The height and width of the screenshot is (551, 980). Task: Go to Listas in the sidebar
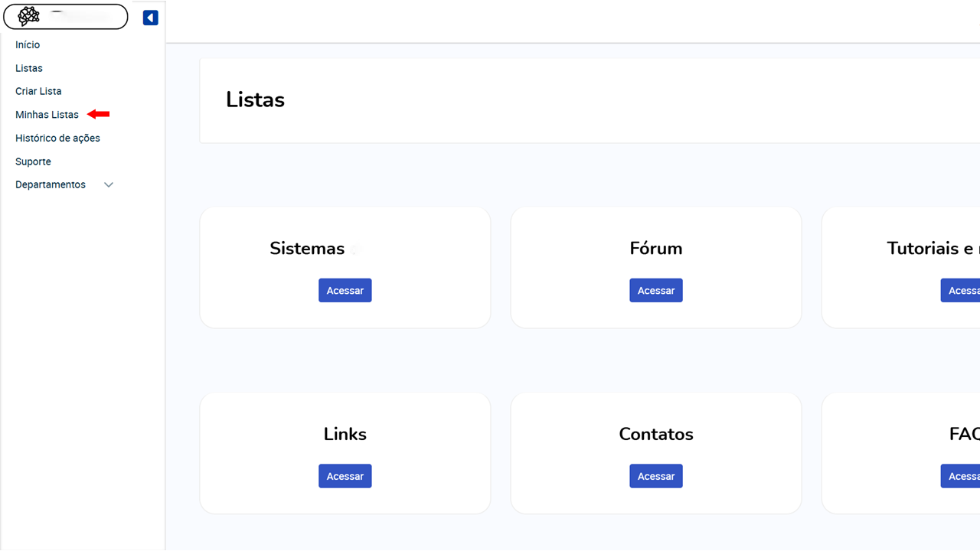pos(29,68)
